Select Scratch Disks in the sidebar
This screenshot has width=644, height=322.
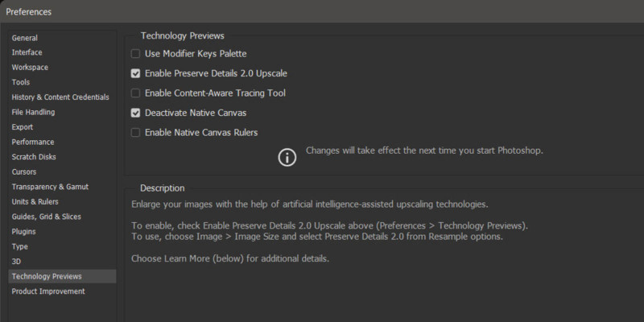(x=34, y=157)
